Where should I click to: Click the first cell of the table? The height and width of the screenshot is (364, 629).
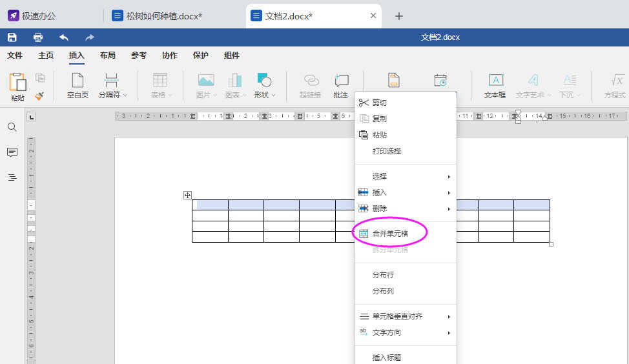210,205
